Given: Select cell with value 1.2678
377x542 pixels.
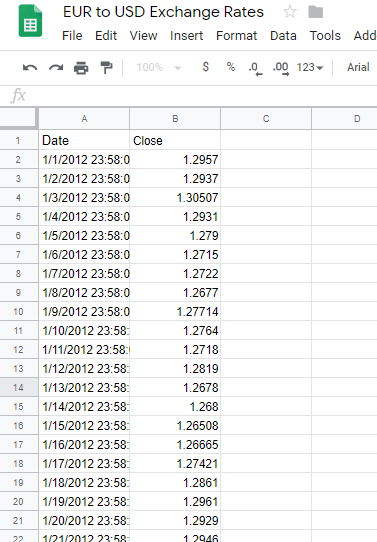Looking at the screenshot, I should pyautogui.click(x=175, y=387).
